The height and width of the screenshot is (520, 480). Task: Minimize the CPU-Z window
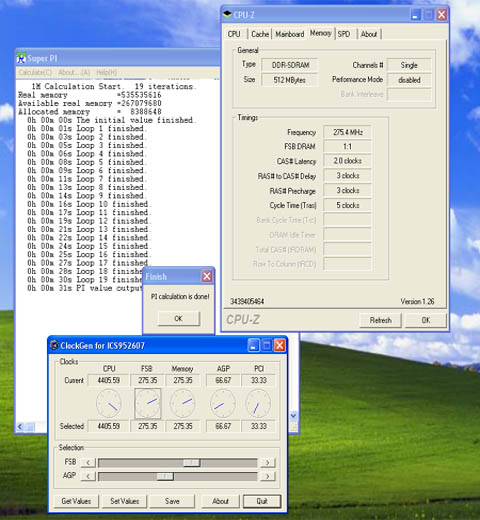click(415, 15)
